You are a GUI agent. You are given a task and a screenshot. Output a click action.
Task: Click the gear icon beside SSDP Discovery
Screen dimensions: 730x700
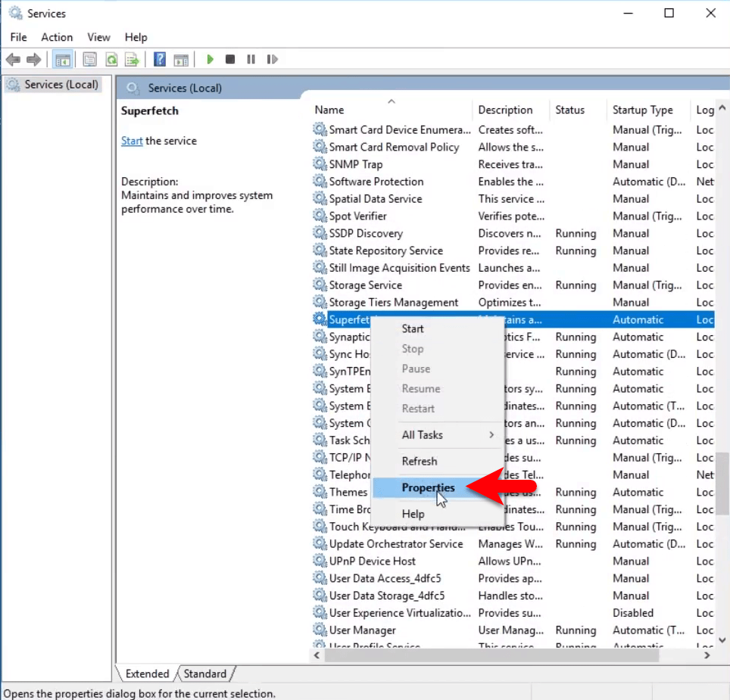[x=320, y=233]
